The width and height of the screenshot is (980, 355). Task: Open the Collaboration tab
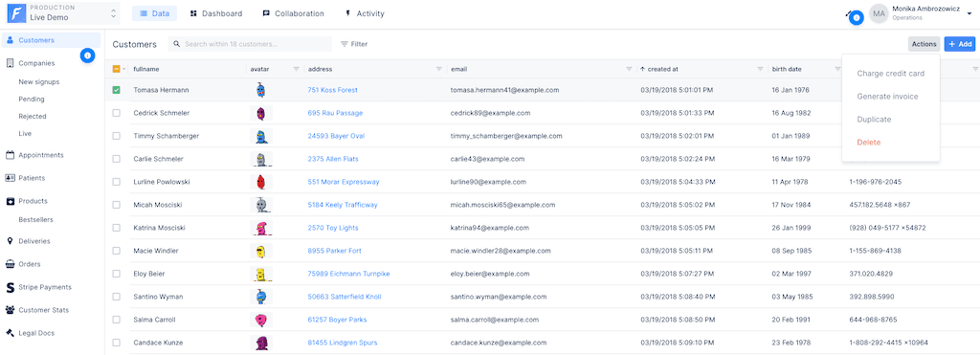(x=293, y=13)
